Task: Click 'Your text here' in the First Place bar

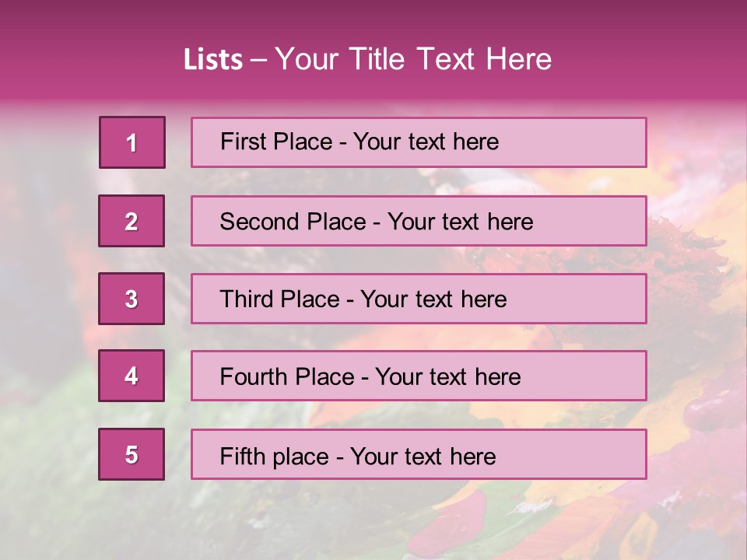Action: 426,142
